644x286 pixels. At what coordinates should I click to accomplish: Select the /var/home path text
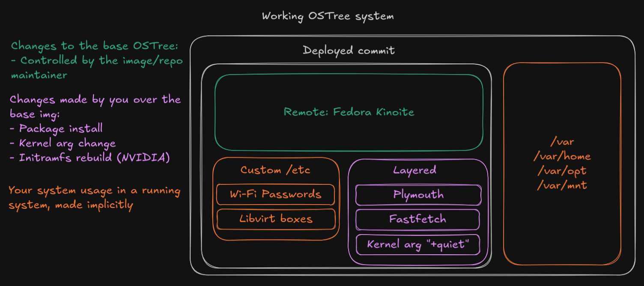[562, 156]
